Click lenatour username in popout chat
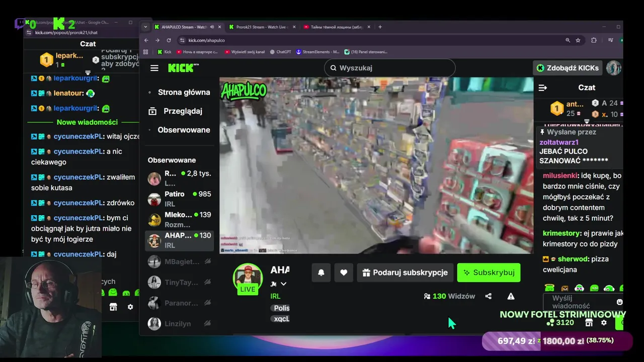This screenshot has height=362, width=644. tap(67, 93)
